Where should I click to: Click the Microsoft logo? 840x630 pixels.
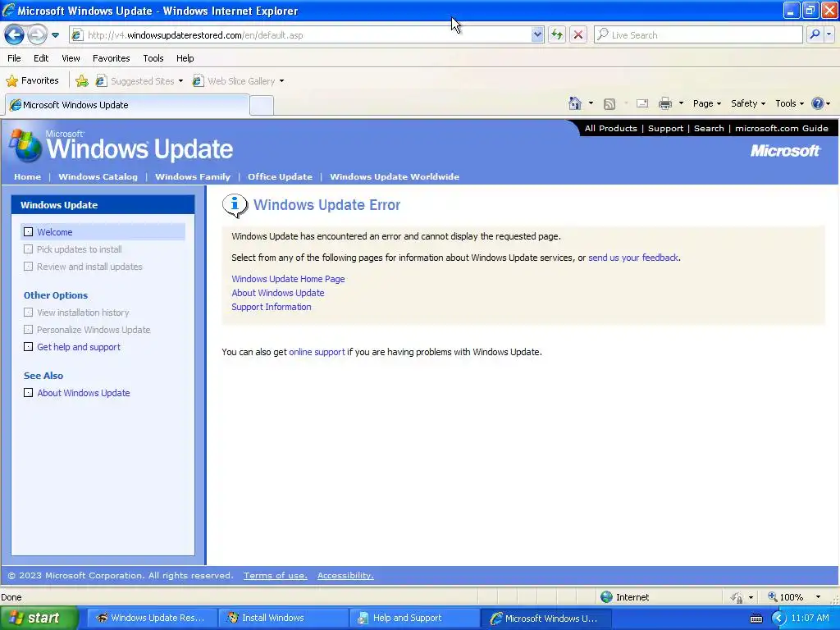coord(785,151)
